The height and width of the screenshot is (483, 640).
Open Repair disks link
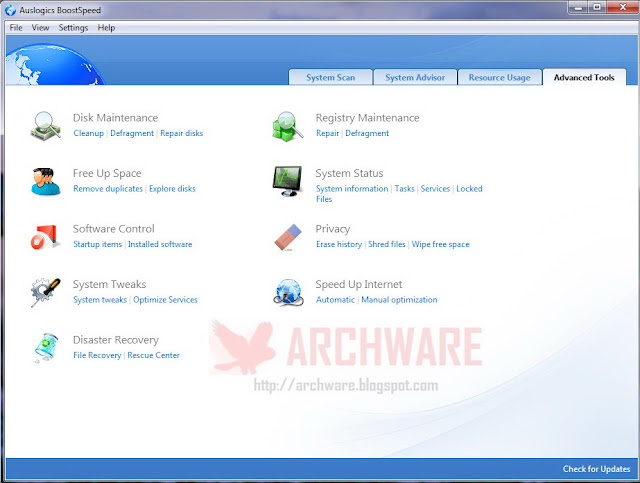pyautogui.click(x=182, y=133)
